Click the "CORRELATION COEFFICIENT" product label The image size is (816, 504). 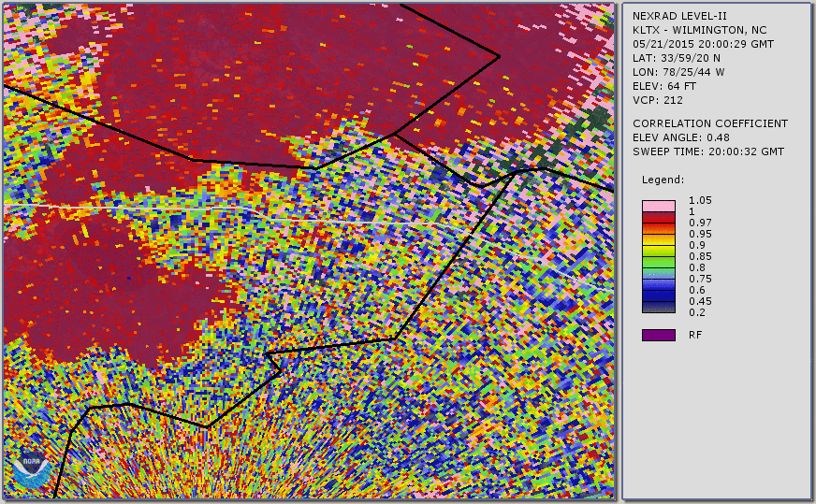710,123
